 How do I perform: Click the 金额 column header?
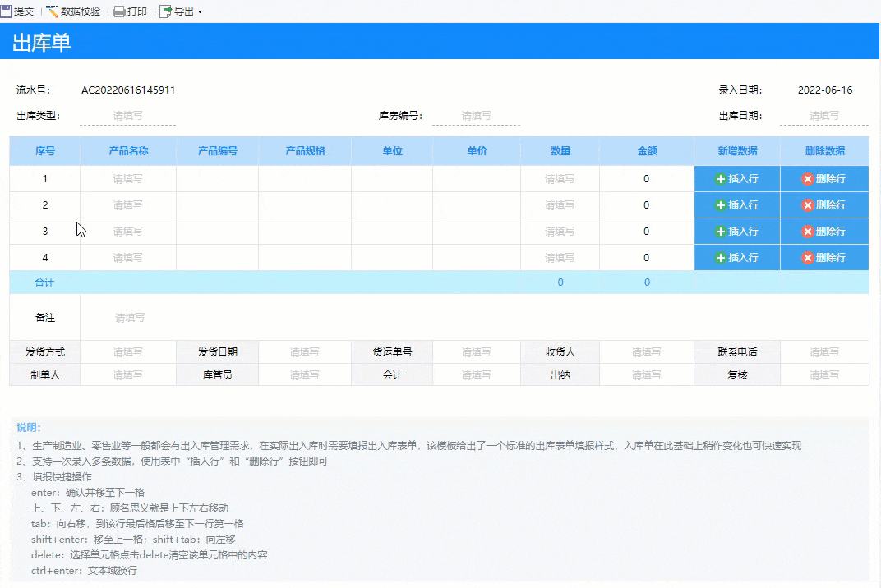[647, 150]
